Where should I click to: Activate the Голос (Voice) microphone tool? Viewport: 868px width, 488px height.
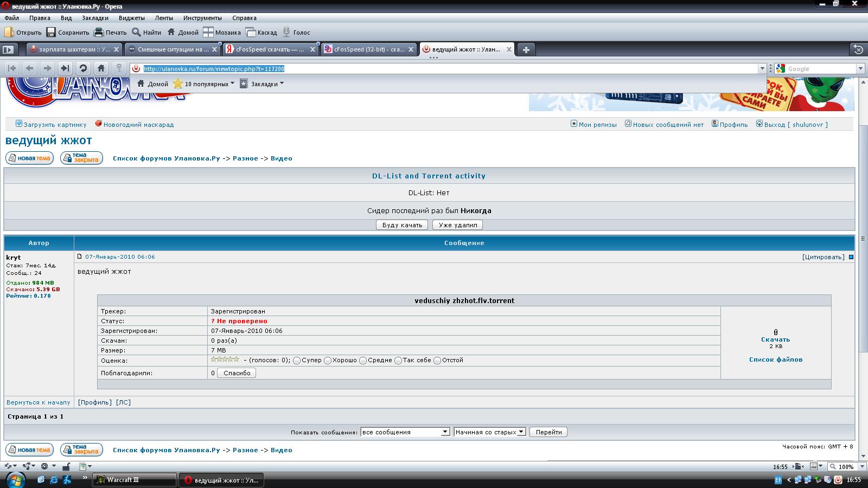tap(296, 33)
